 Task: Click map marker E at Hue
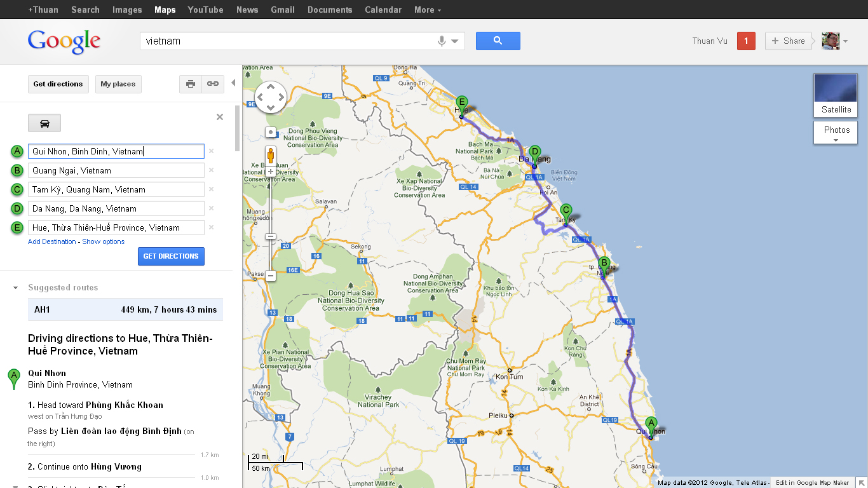462,106
